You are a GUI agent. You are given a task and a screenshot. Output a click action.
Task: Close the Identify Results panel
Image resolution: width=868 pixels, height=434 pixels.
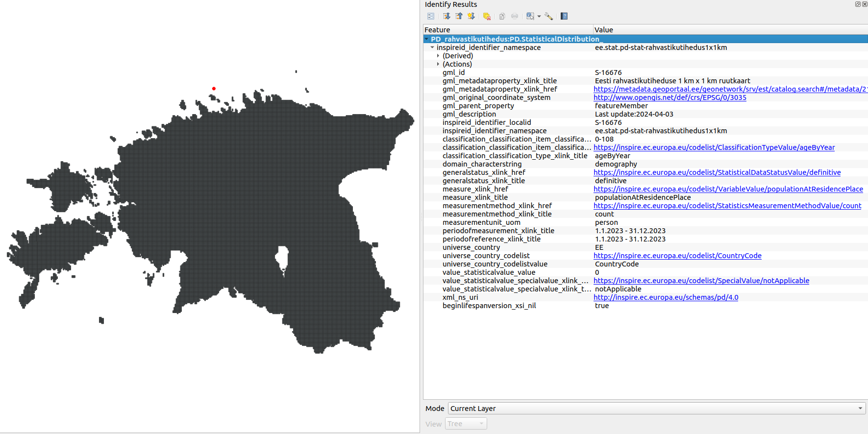(x=865, y=4)
